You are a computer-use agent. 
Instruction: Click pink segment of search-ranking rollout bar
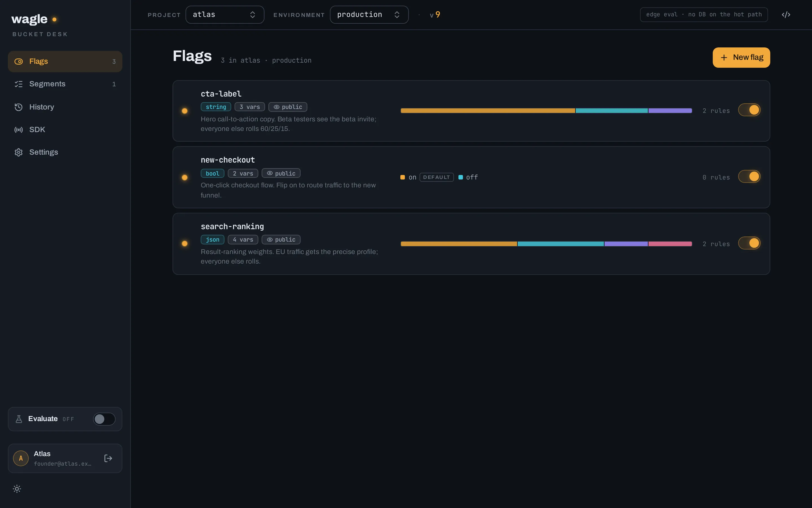click(670, 244)
